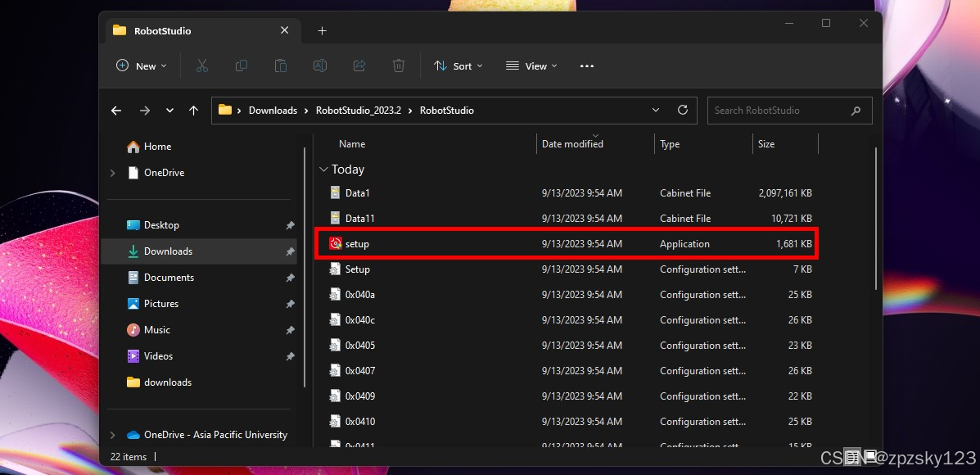Viewport: 980px width, 475px height.
Task: Click the Home icon in sidebar
Action: point(133,147)
